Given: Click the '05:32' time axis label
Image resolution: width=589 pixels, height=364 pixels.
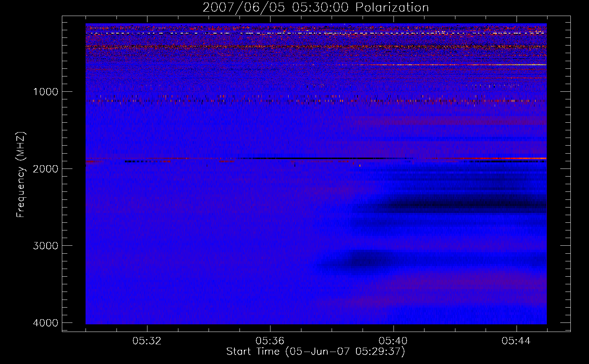Looking at the screenshot, I should click(147, 341).
